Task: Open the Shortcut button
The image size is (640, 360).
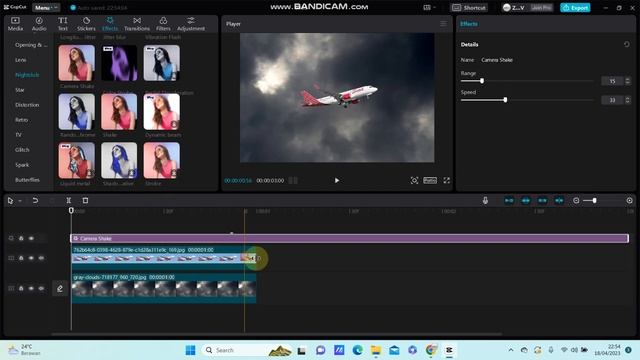Action: [469, 7]
